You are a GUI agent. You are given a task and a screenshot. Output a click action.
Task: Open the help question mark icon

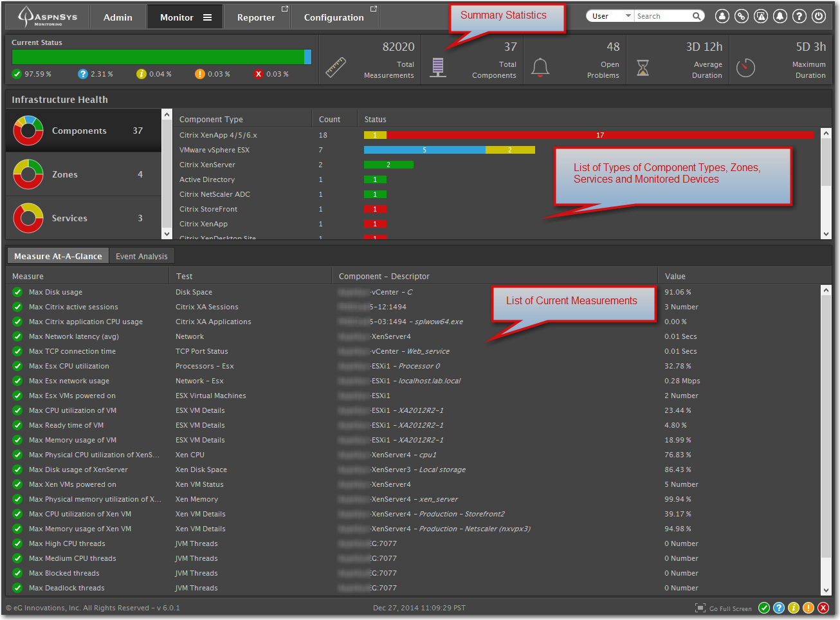click(x=799, y=16)
